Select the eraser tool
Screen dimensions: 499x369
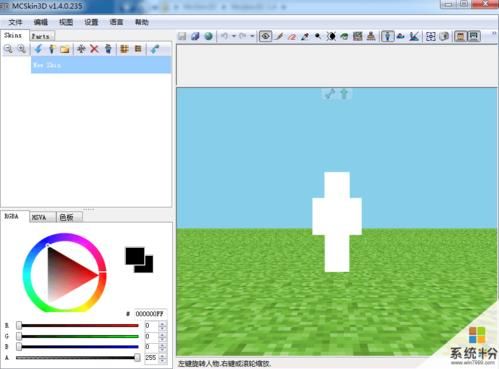pyautogui.click(x=292, y=36)
